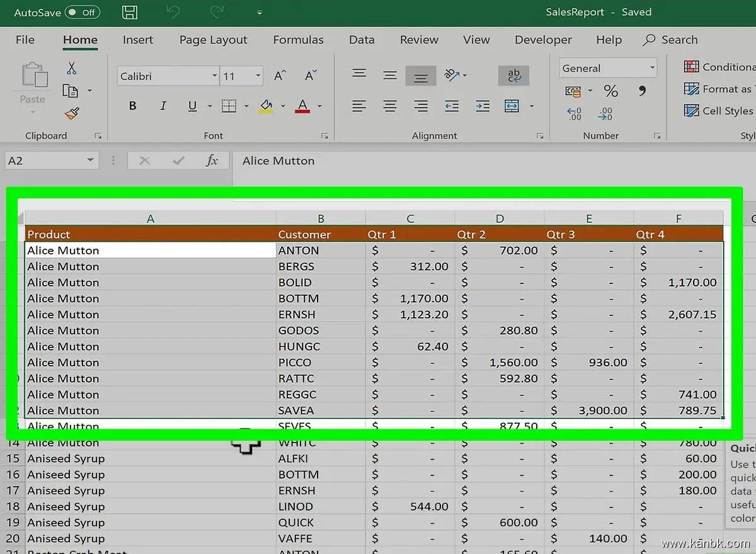Open Cell Styles gallery
The image size is (756, 554).
tap(719, 111)
